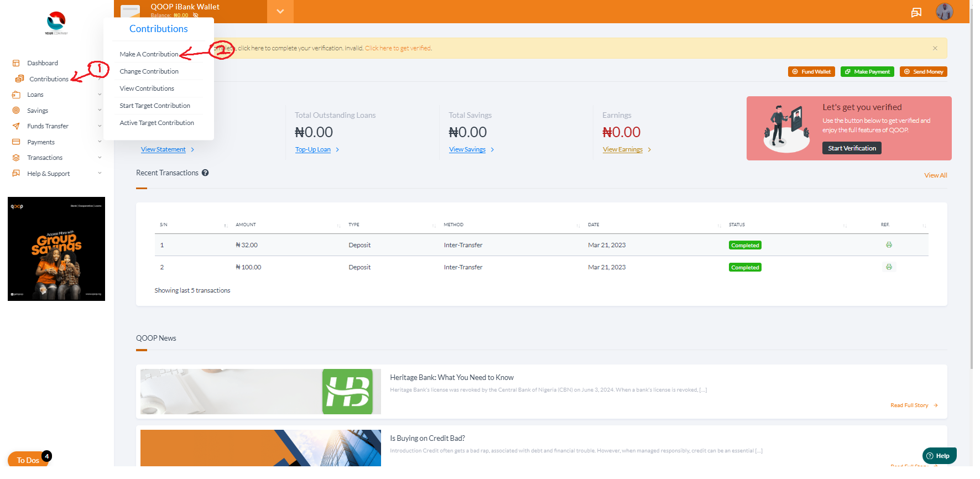Select Start Target Contribution entry
The height and width of the screenshot is (479, 980).
(x=155, y=106)
